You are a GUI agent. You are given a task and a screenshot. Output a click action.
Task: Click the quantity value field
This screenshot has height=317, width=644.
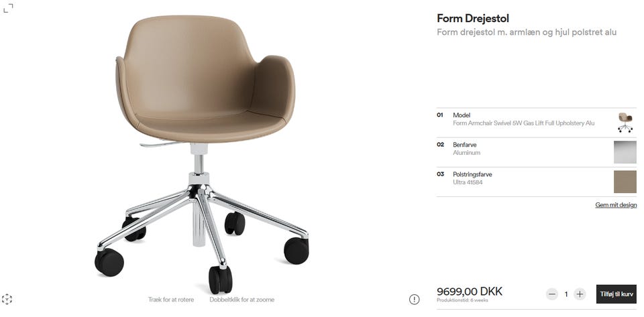click(566, 294)
